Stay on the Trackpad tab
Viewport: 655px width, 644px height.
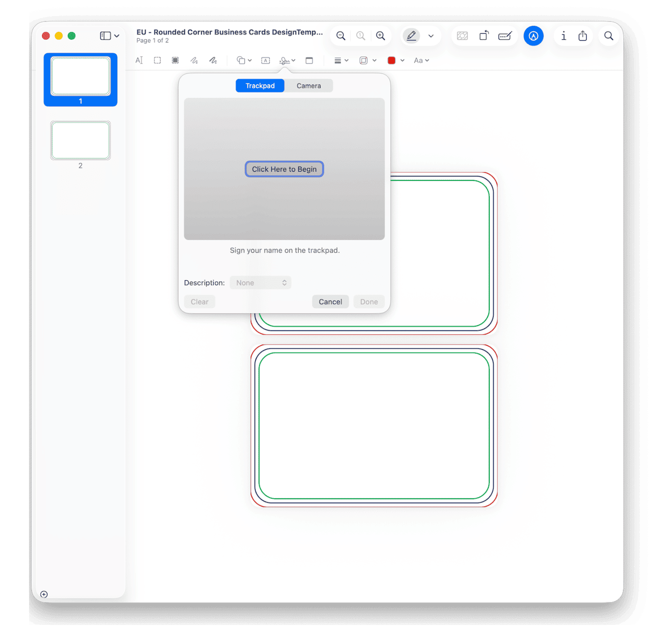click(x=260, y=86)
